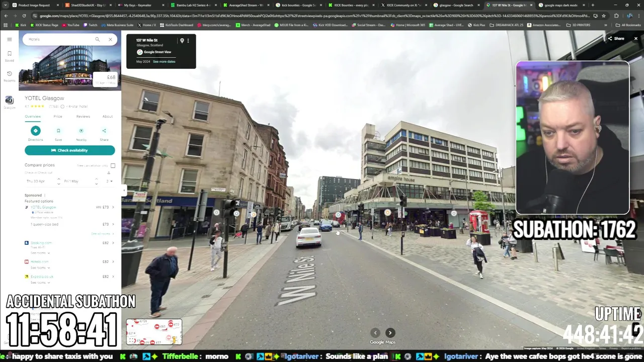This screenshot has width=644, height=362.
Task: Open a new browser tab
Action: (x=593, y=5)
